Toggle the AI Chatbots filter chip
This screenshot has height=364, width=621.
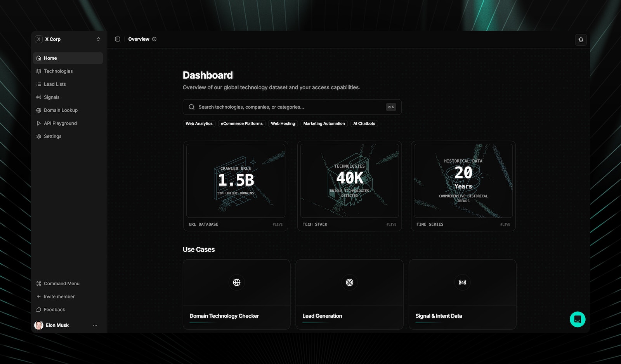(364, 123)
